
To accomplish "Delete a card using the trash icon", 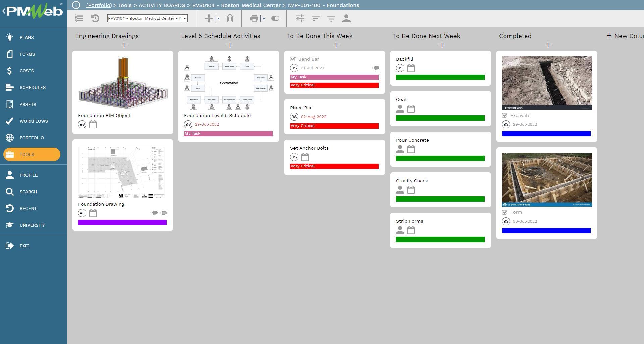I will click(230, 18).
